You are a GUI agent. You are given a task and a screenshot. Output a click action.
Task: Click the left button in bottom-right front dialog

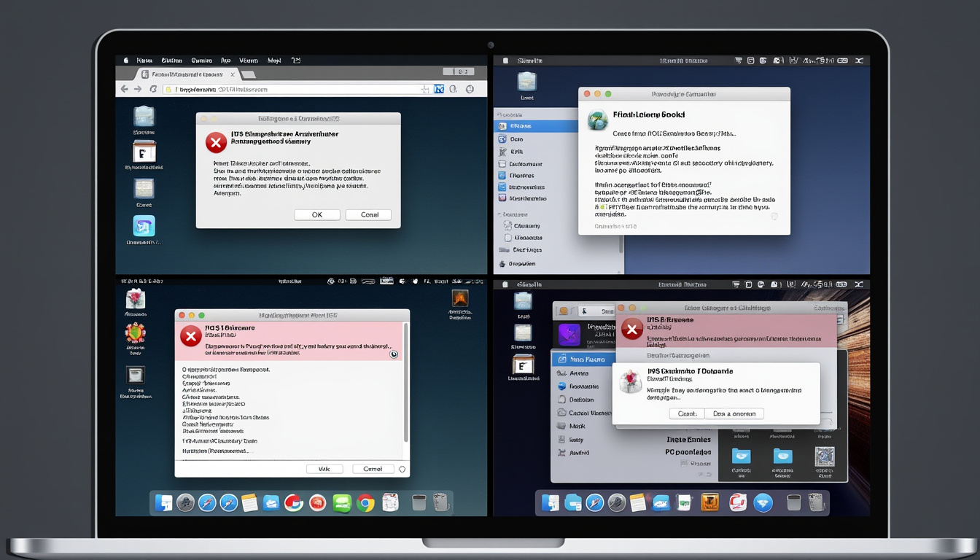coord(687,413)
